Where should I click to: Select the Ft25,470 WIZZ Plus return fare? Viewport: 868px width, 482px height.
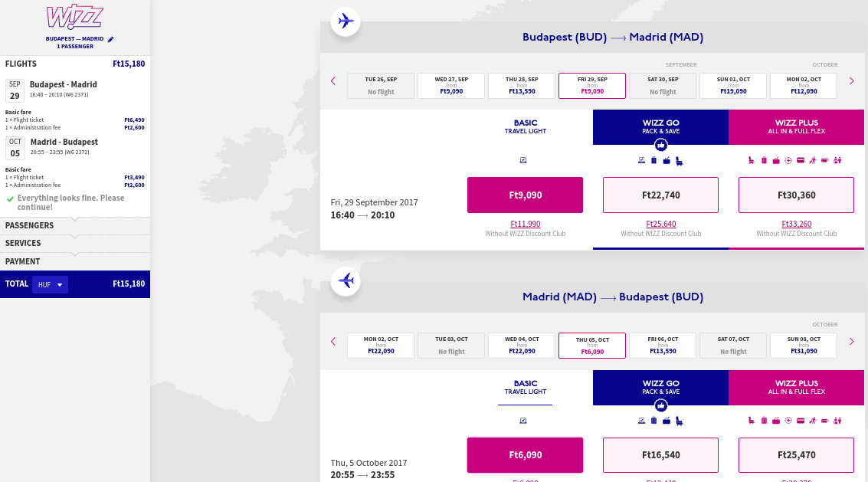[796, 455]
